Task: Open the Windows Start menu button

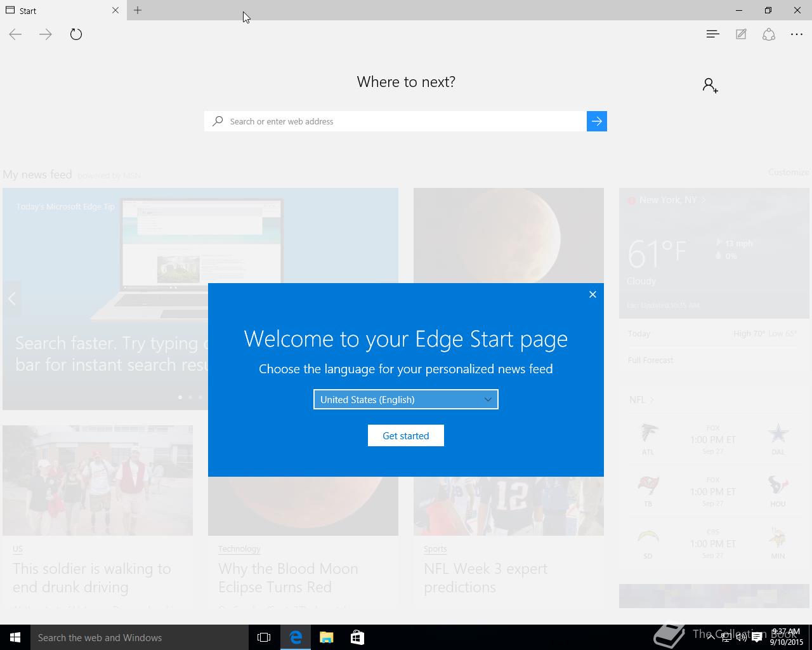Action: 15,637
